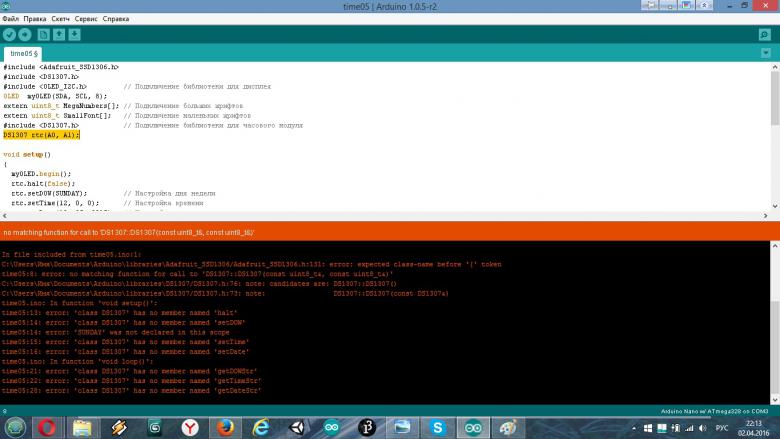The height and width of the screenshot is (439, 780).
Task: Open Skype from the taskbar
Action: coord(438,428)
